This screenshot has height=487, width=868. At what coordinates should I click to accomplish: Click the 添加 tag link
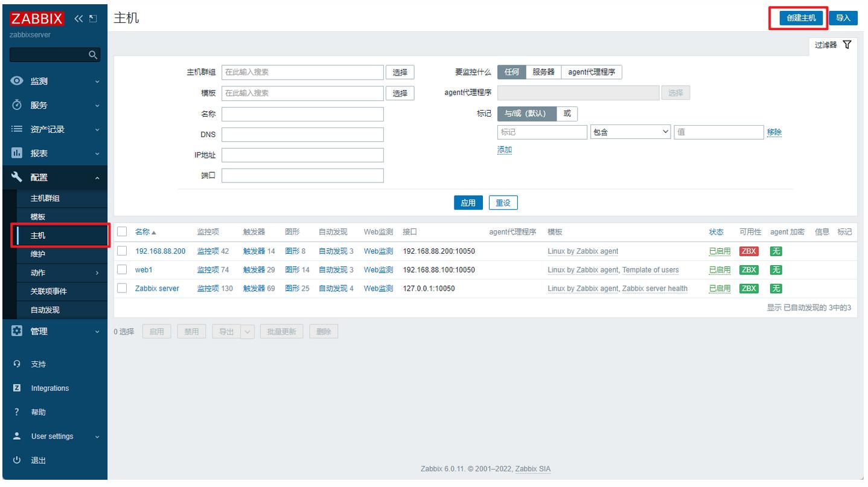pos(505,150)
